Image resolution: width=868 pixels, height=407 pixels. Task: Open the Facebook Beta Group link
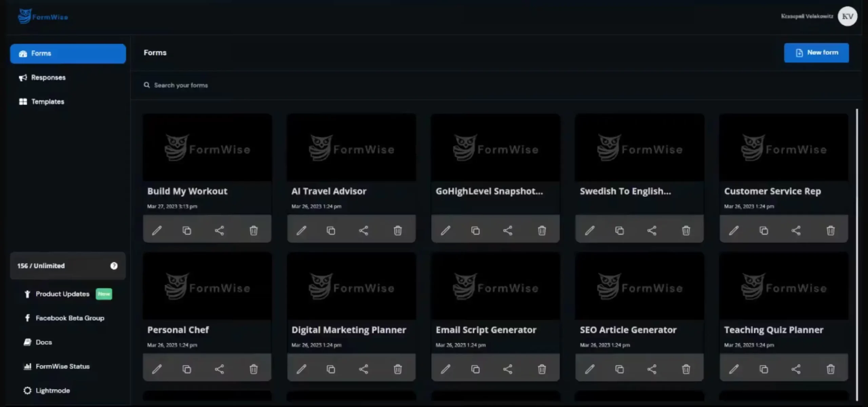70,318
